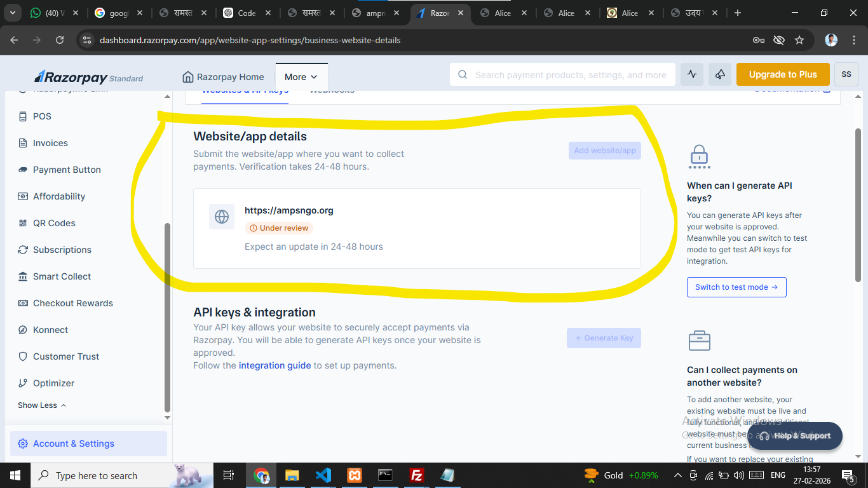868x488 pixels.
Task: Open the Chrome profile picture
Action: pyautogui.click(x=831, y=40)
